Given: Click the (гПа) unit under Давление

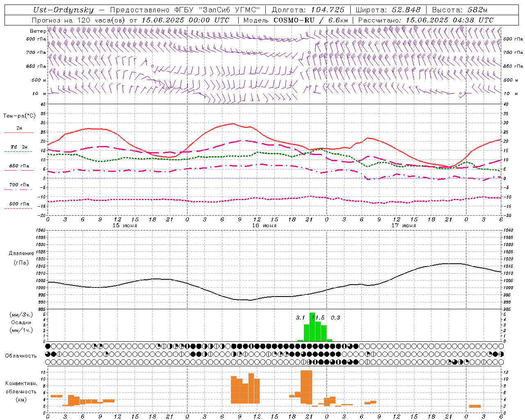Looking at the screenshot, I should click(21, 263).
